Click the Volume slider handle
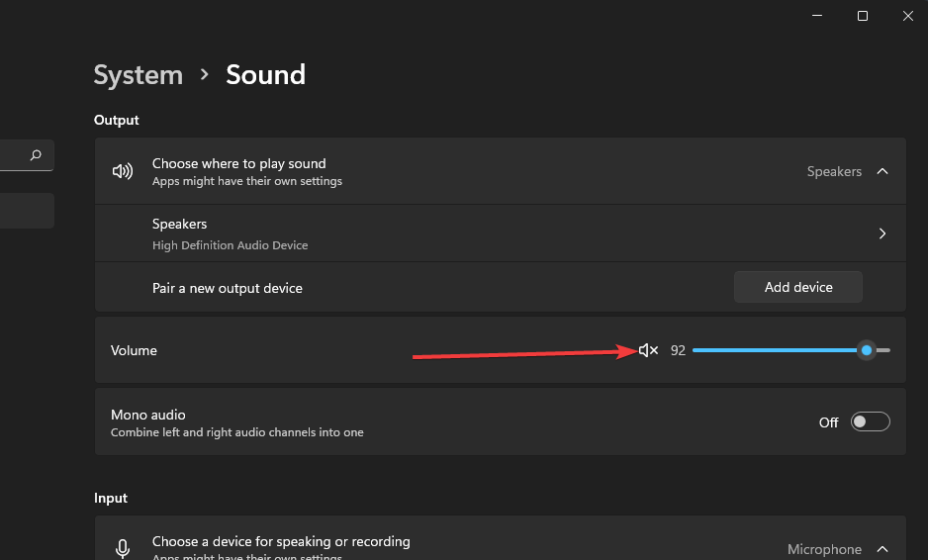The height and width of the screenshot is (560, 928). pyautogui.click(x=867, y=350)
